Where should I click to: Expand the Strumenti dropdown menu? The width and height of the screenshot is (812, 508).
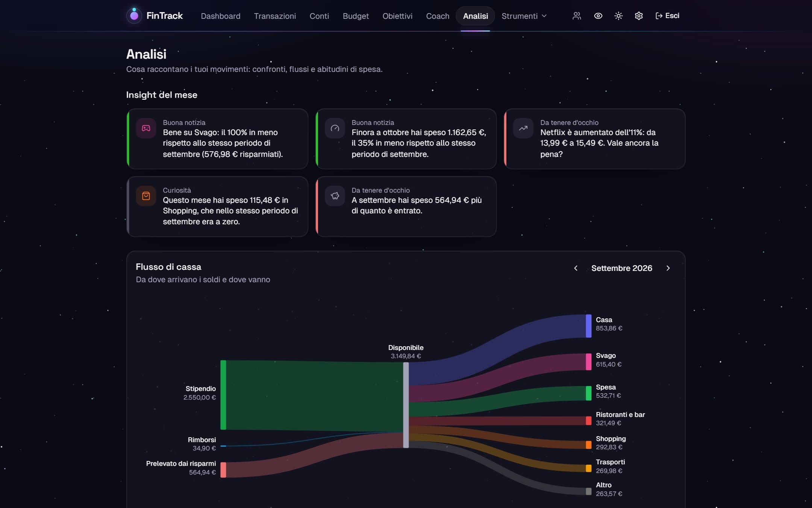tap(524, 16)
